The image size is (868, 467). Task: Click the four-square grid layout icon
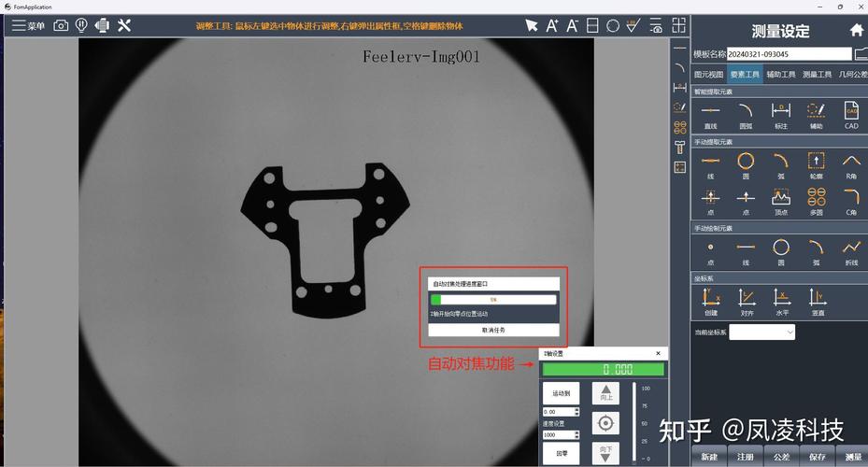pos(678,25)
